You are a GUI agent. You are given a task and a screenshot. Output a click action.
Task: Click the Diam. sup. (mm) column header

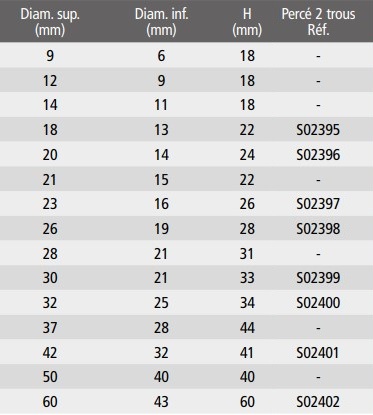coord(50,22)
